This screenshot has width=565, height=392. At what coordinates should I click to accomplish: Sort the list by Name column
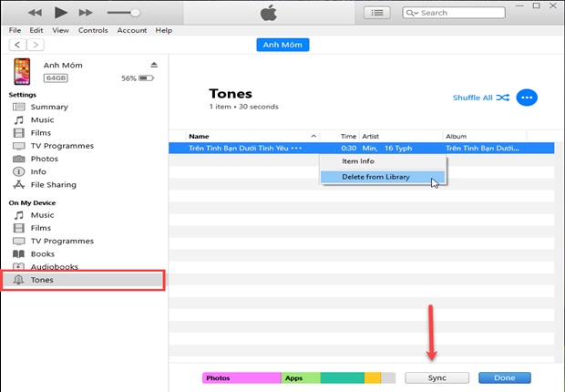[x=246, y=136]
